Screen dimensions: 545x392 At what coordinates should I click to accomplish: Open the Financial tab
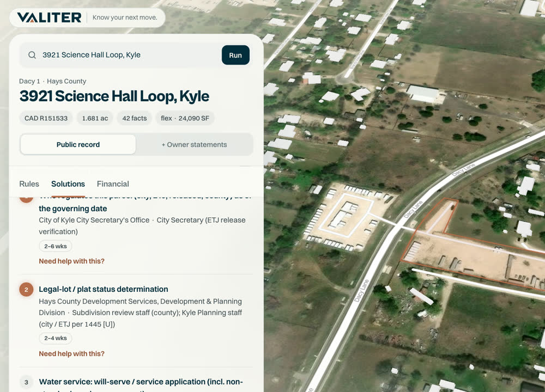pyautogui.click(x=113, y=183)
